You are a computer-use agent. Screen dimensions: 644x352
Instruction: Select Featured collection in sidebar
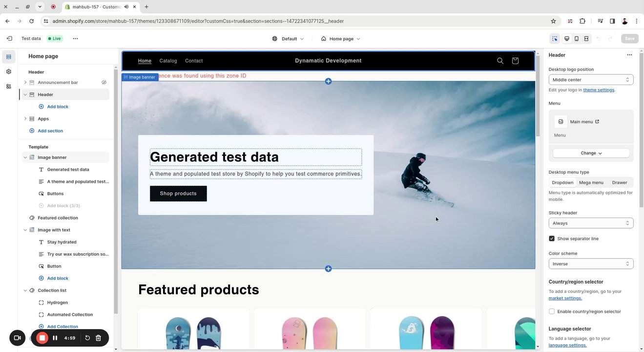pos(58,218)
